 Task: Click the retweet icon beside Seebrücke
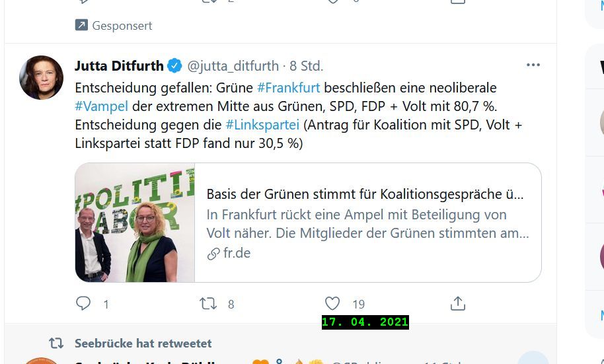point(56,344)
